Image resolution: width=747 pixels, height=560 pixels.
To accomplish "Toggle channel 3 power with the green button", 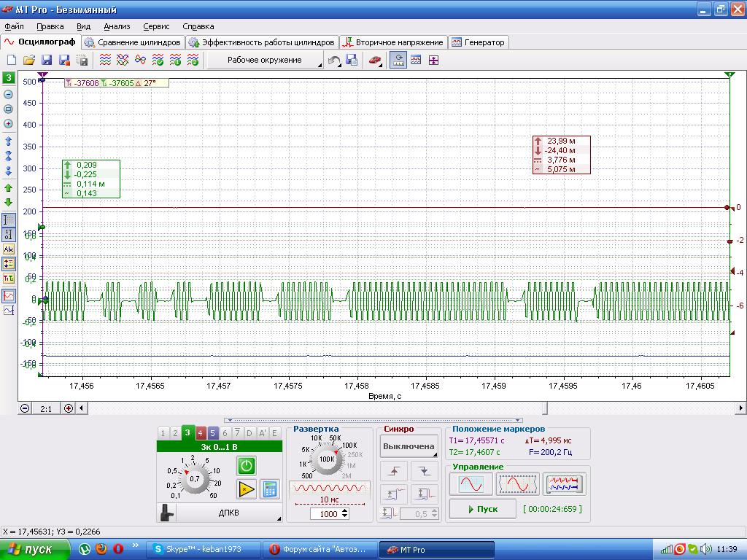I will (247, 466).
